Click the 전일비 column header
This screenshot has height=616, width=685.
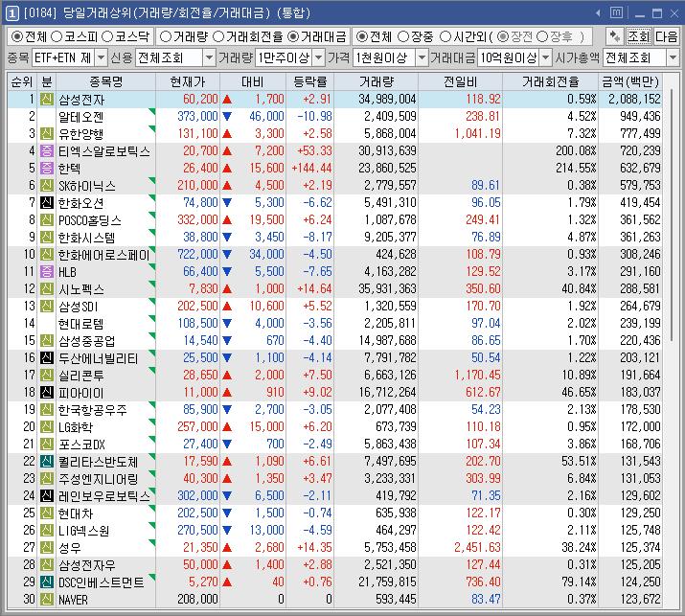[x=460, y=81]
